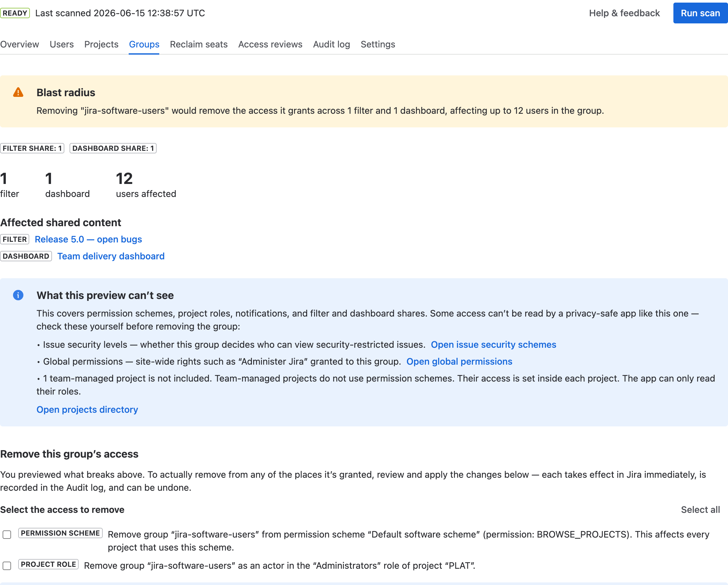The width and height of the screenshot is (728, 585).
Task: Open the Overview tab
Action: click(19, 44)
